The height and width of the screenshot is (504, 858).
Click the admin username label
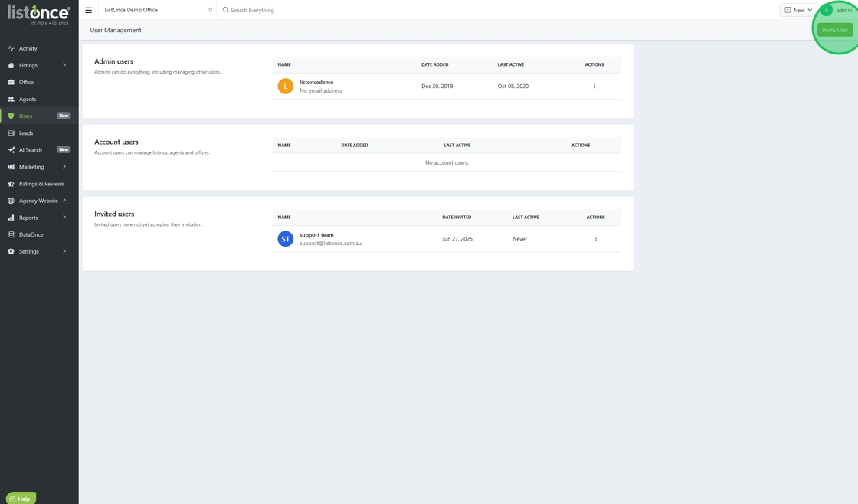843,10
